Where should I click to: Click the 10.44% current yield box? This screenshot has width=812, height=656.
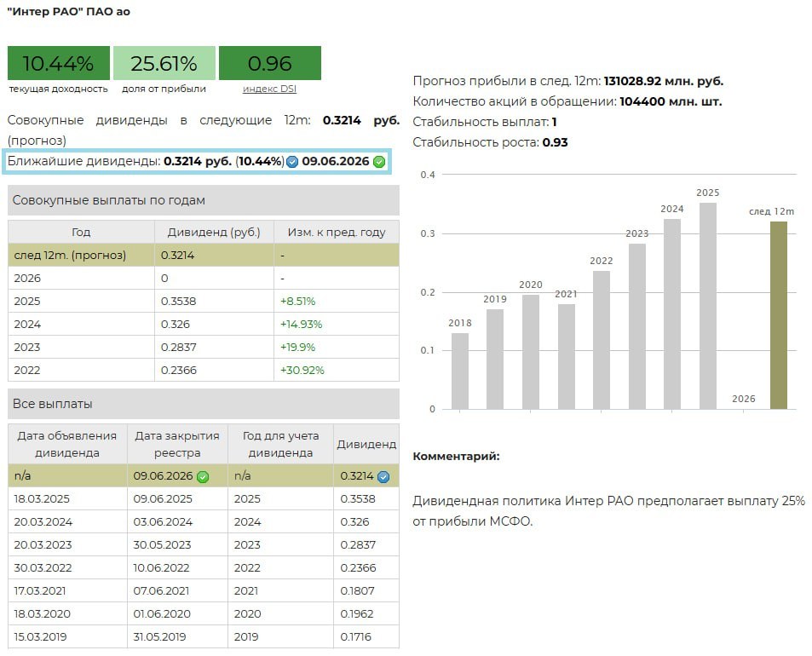pyautogui.click(x=59, y=63)
